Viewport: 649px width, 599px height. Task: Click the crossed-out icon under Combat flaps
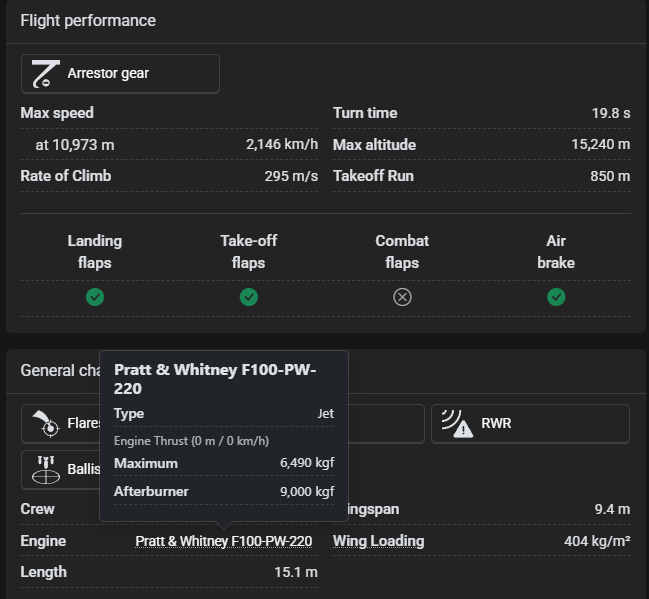402,297
